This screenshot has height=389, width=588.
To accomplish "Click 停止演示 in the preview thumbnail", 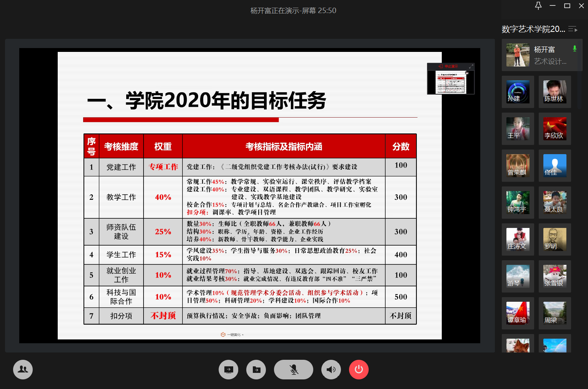I will [449, 66].
